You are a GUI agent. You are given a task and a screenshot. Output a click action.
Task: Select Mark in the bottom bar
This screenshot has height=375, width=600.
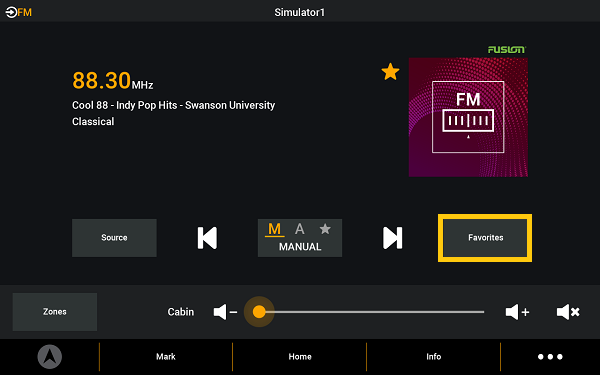[x=166, y=357]
